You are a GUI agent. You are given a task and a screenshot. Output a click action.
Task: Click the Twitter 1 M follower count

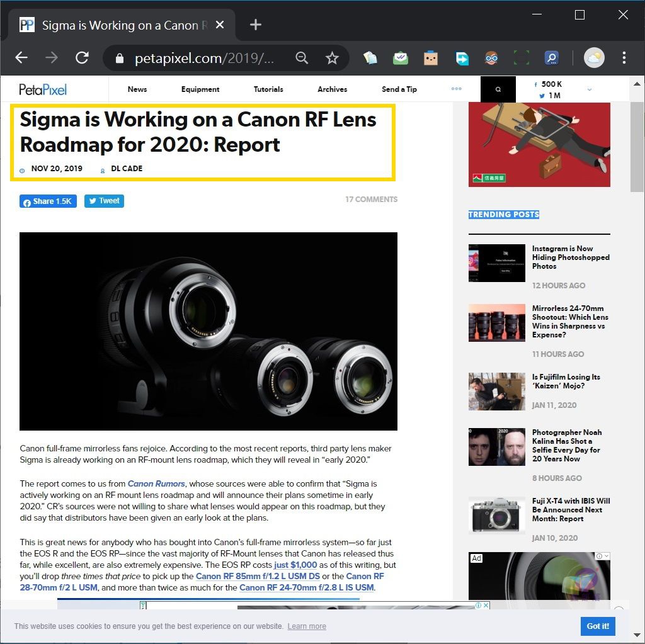tap(550, 96)
